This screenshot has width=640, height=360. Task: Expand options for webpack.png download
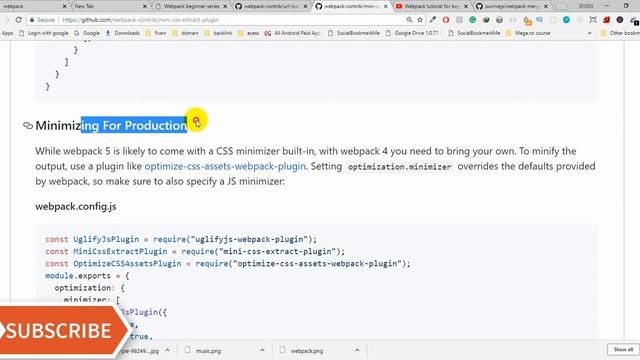[357, 350]
